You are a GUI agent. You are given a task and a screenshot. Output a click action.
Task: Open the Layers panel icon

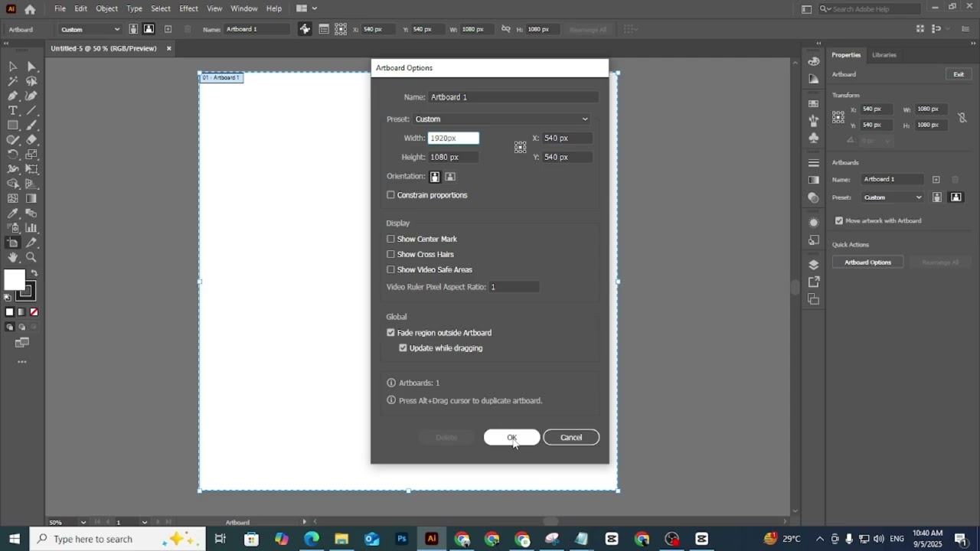814,265
